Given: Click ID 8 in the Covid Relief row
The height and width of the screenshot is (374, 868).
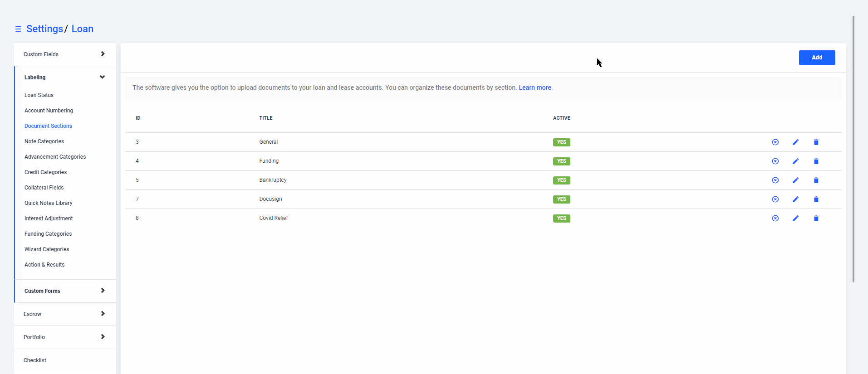Looking at the screenshot, I should (137, 218).
